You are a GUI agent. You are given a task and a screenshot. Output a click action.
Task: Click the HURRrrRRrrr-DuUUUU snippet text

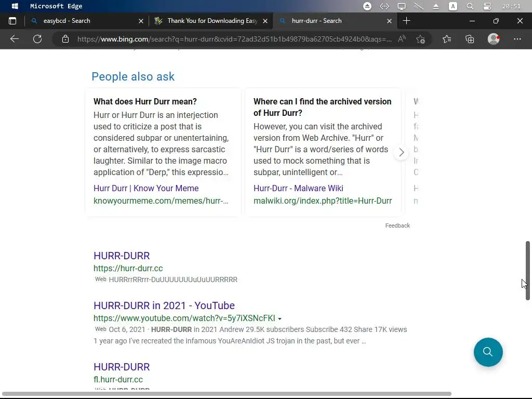(x=173, y=280)
